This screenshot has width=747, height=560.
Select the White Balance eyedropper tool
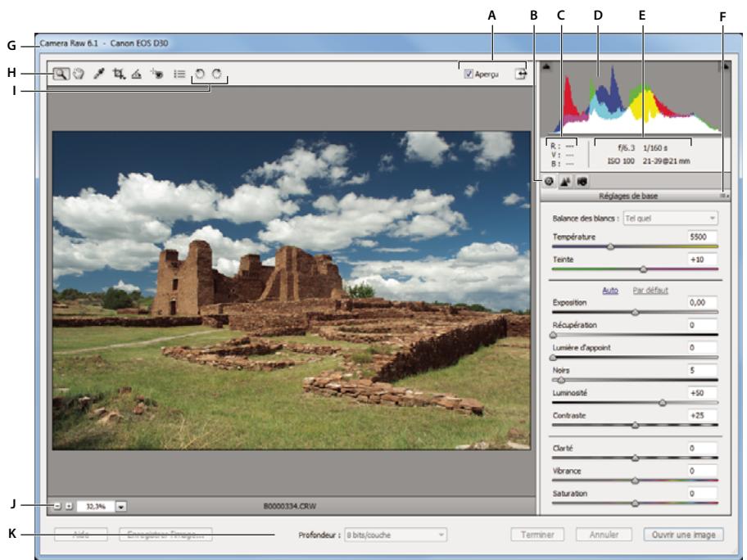tap(98, 74)
